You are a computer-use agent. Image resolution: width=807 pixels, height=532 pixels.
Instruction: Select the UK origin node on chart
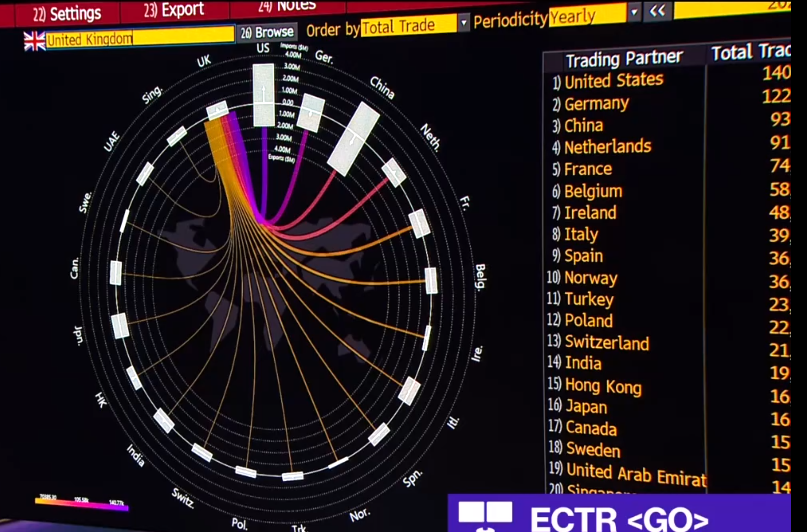[x=217, y=110]
